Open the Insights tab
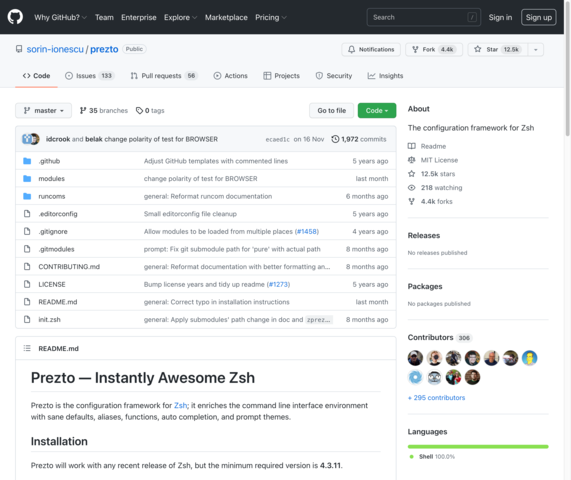571x480 pixels. click(385, 76)
